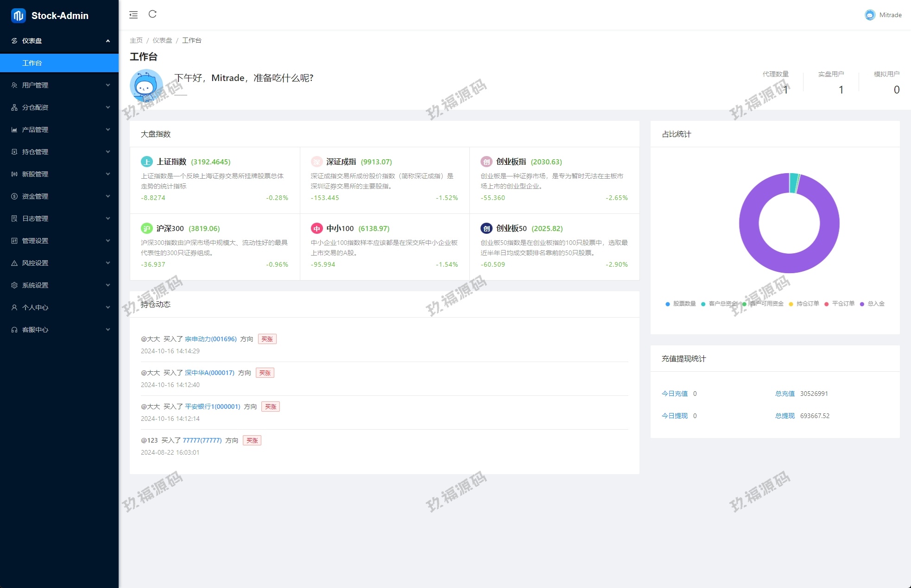Click the 沪深300 green index icon

tap(146, 228)
